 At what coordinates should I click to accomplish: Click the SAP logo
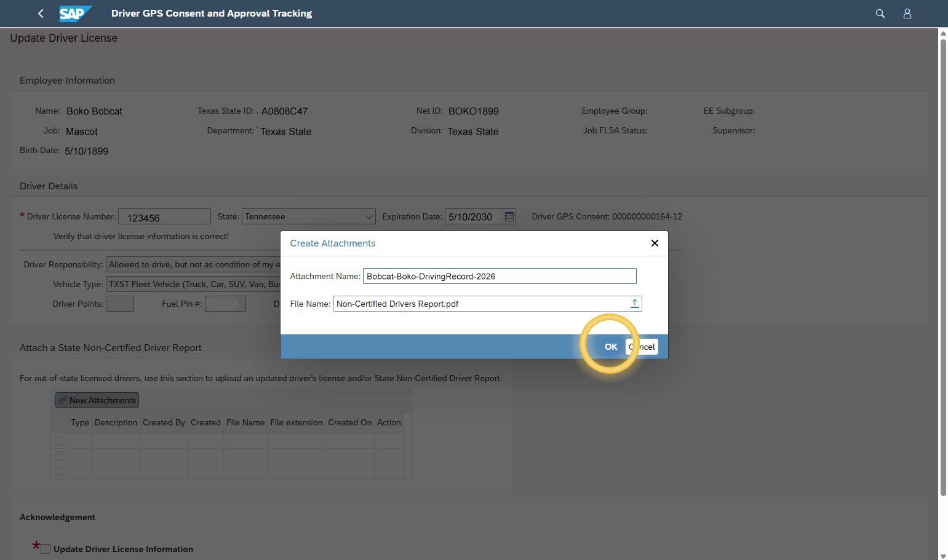[x=75, y=13]
